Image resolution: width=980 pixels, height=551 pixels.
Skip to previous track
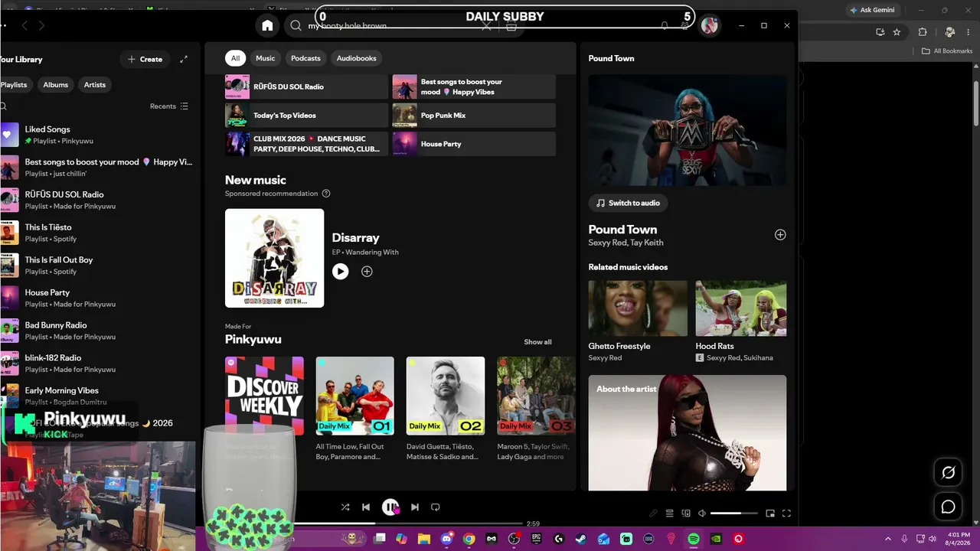(366, 507)
